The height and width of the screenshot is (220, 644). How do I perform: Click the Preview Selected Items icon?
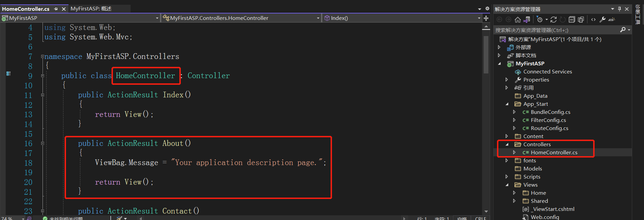point(612,20)
